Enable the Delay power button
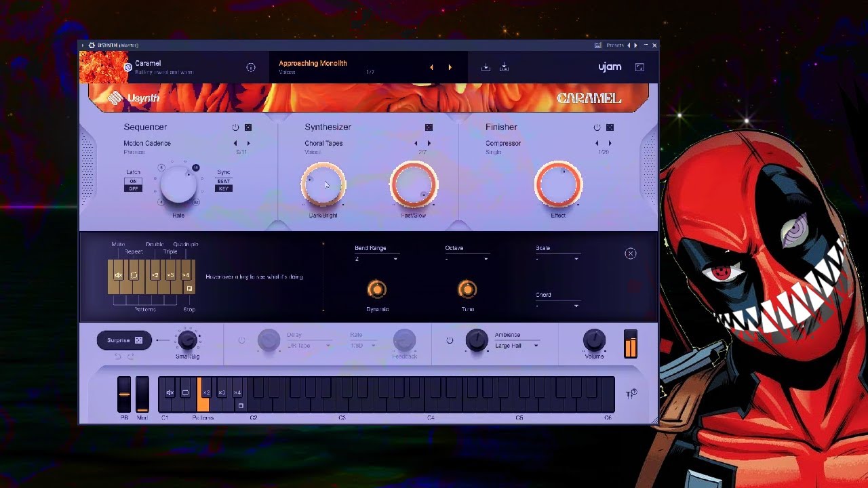868x488 pixels. pos(241,340)
